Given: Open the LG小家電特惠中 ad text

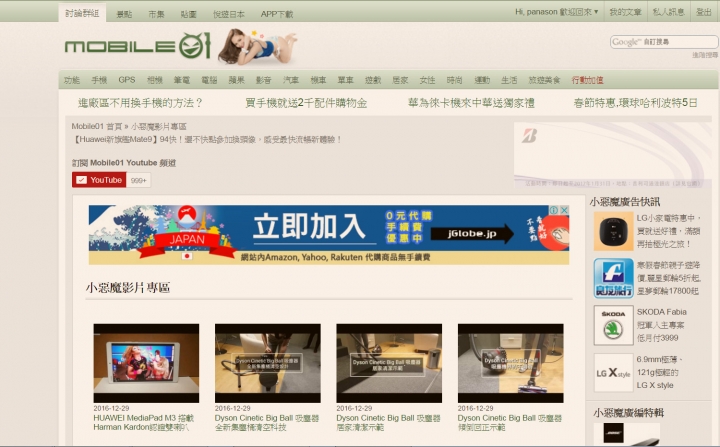Looking at the screenshot, I should point(669,231).
